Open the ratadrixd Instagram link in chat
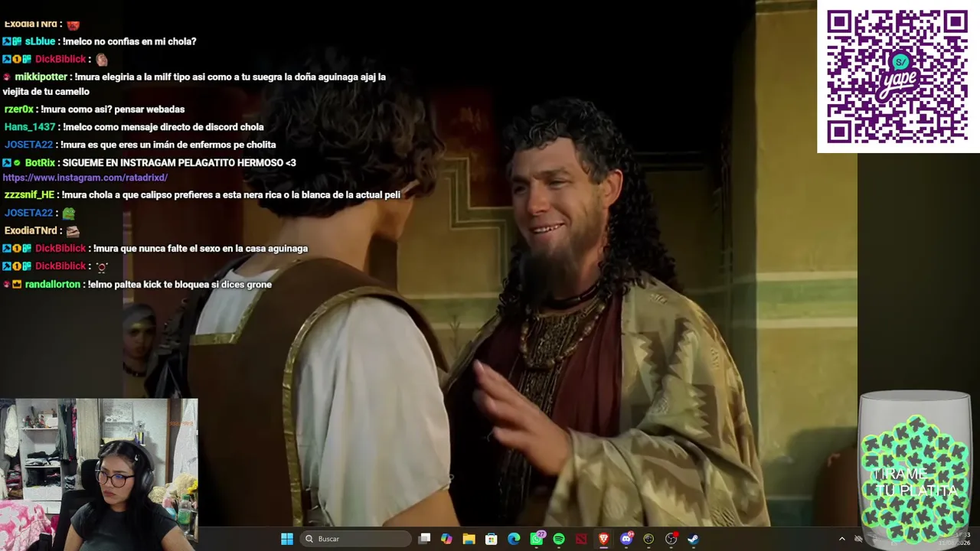The height and width of the screenshot is (551, 980). 85,178
